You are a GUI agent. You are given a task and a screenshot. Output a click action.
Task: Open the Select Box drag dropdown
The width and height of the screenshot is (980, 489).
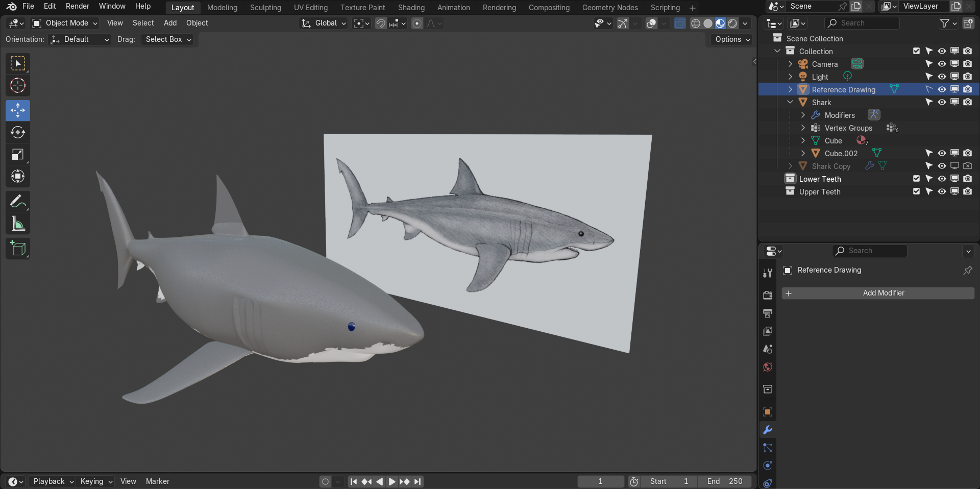[x=168, y=39]
